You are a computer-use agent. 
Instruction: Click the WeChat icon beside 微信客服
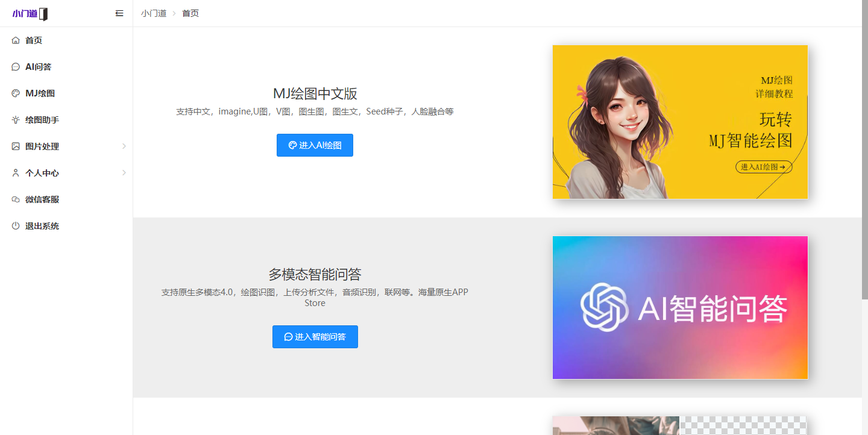16,199
